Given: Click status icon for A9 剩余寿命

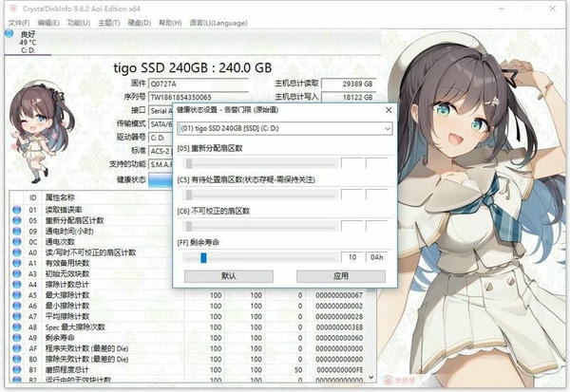Looking at the screenshot, I should click(16, 338).
